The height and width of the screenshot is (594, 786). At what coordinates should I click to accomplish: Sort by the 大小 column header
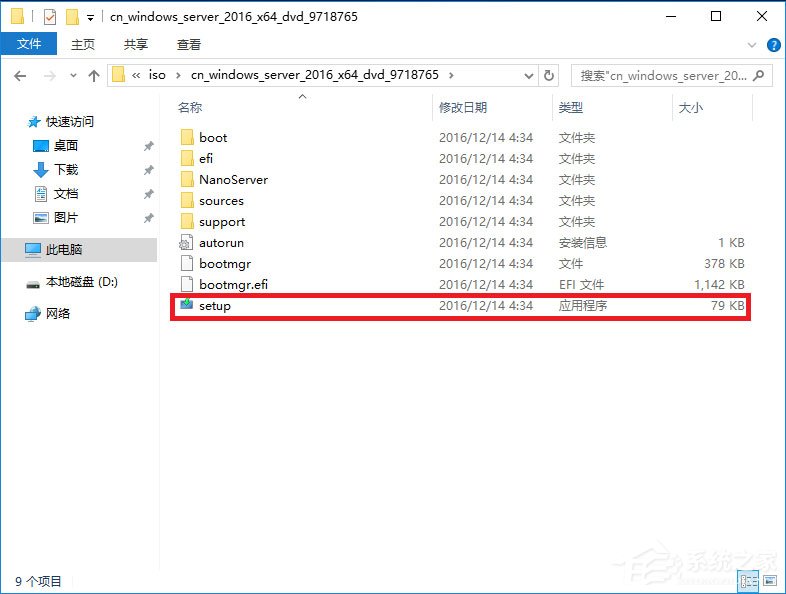(x=690, y=107)
